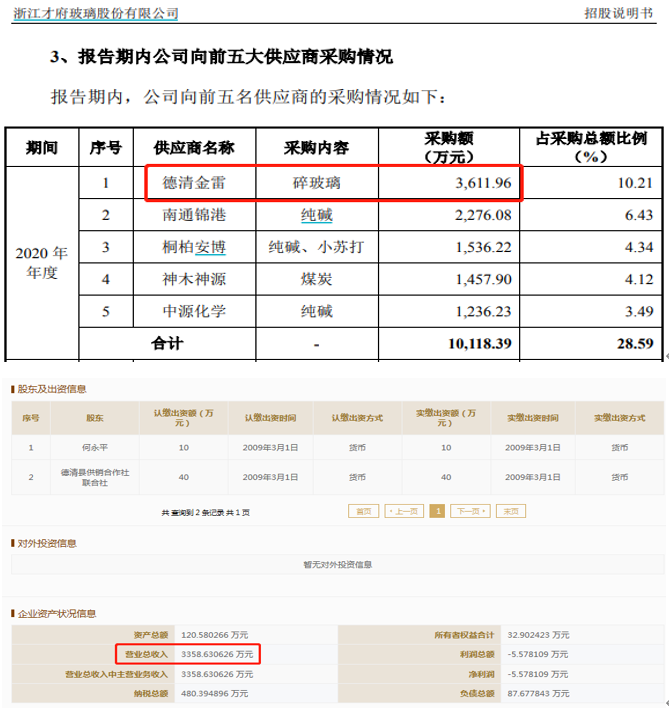Screen dimensions: 669x713
Task: Select the 2020年年度 period cell
Action: click(42, 263)
